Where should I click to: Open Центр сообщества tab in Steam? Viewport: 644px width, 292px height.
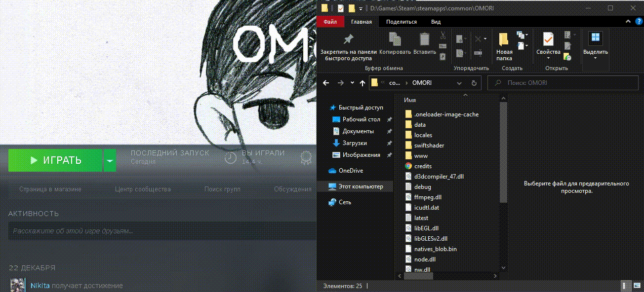(143, 189)
